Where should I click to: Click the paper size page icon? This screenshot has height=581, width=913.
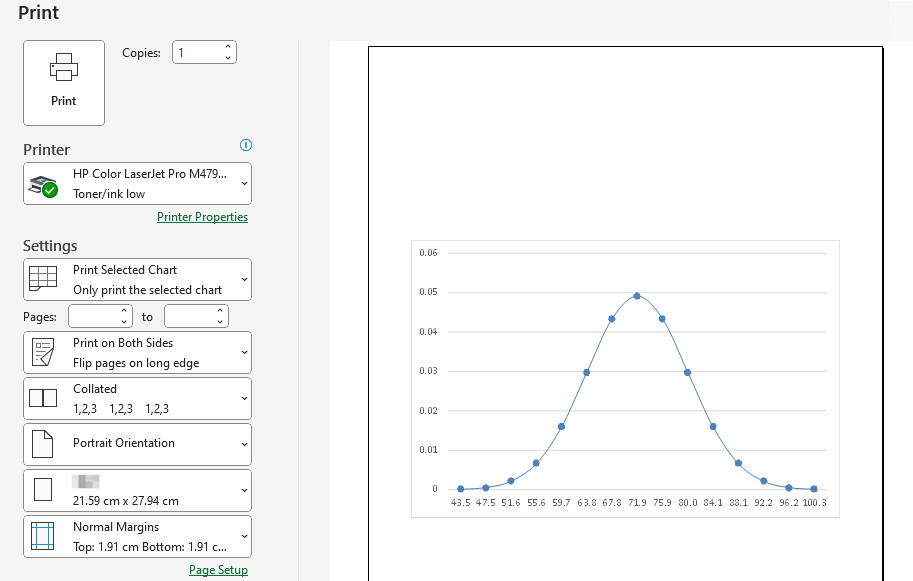coord(43,490)
